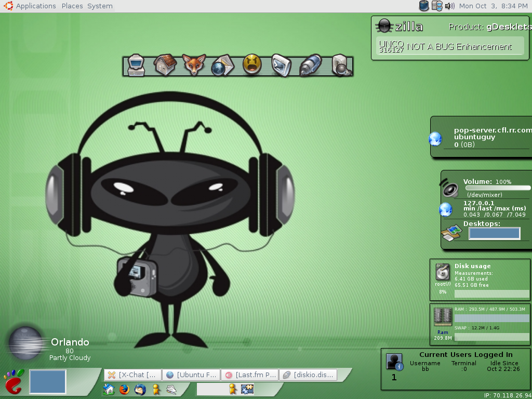Viewport: 532px width, 399px height.
Task: Click the username 'bb' entry
Action: [x=425, y=369]
